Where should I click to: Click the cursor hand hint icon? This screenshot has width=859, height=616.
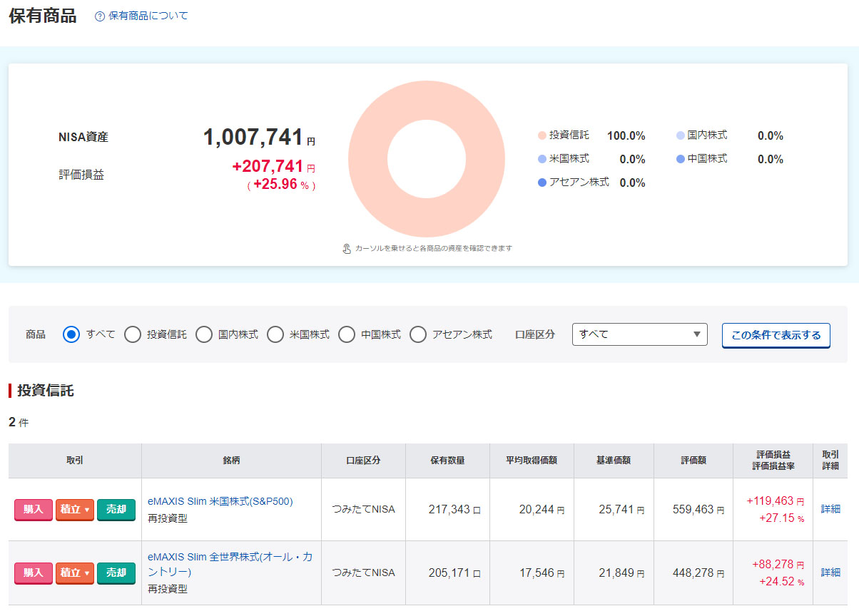pos(347,249)
